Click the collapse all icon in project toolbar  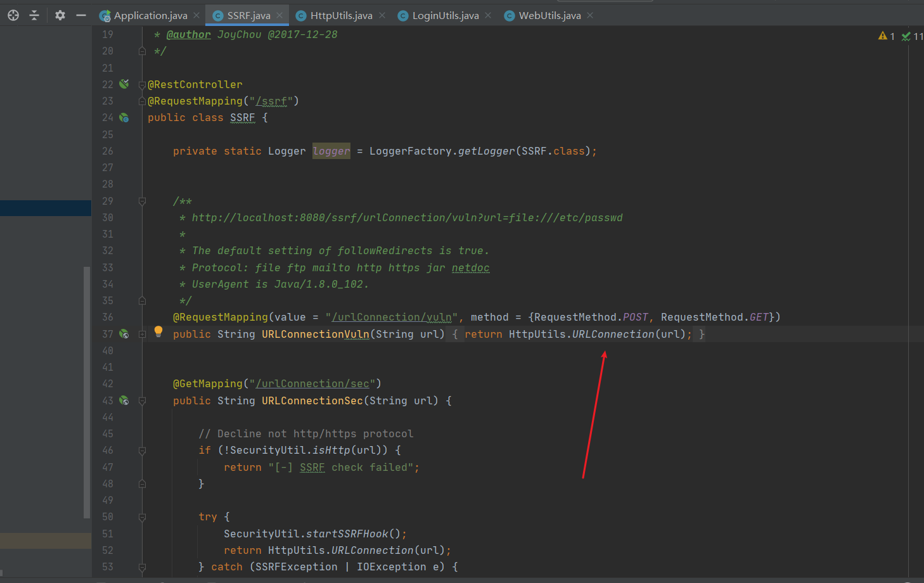coord(34,15)
